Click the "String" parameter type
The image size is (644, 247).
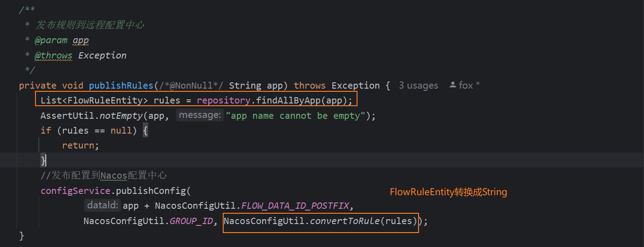(x=245, y=85)
